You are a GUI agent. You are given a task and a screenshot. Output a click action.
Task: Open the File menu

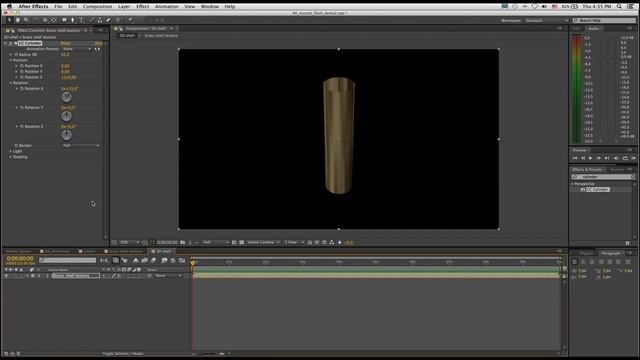tap(58, 7)
